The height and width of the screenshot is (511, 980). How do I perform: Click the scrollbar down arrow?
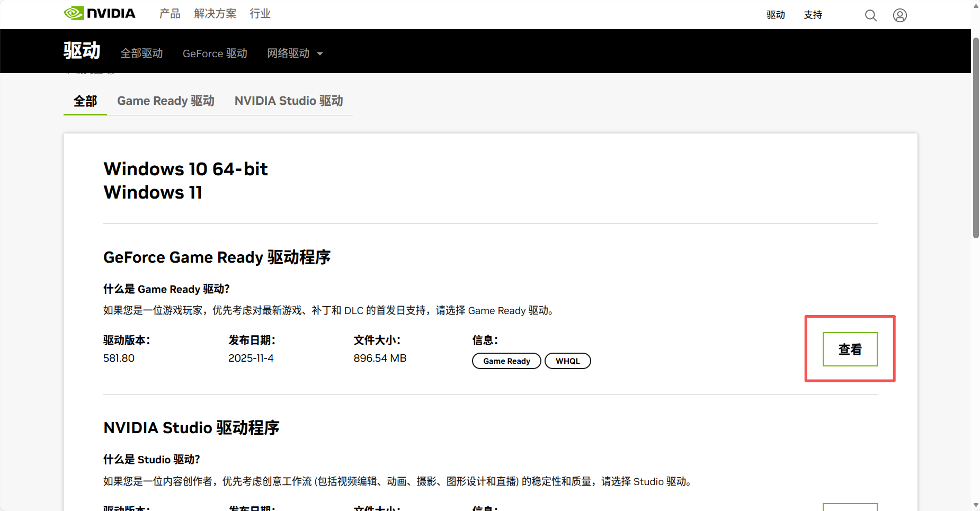[x=976, y=506]
